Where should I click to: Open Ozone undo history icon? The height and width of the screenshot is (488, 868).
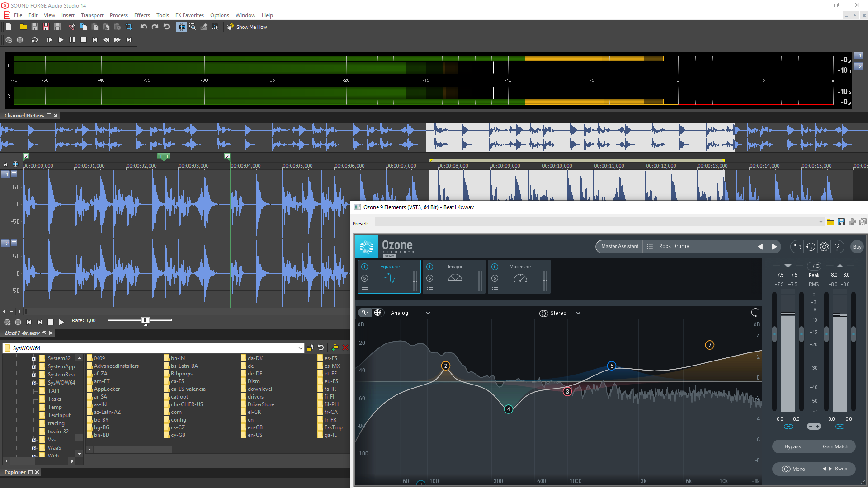click(x=811, y=247)
